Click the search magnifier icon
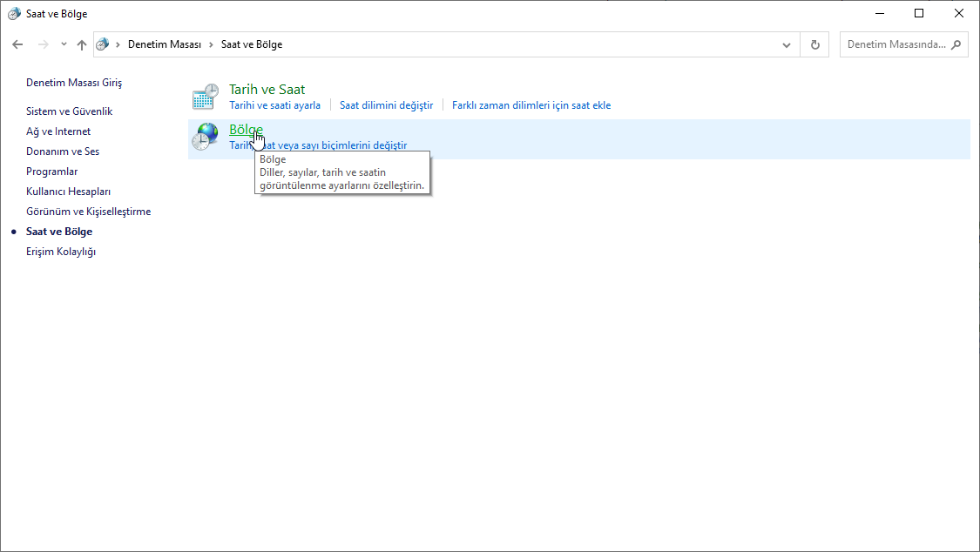The height and width of the screenshot is (552, 980). [956, 44]
